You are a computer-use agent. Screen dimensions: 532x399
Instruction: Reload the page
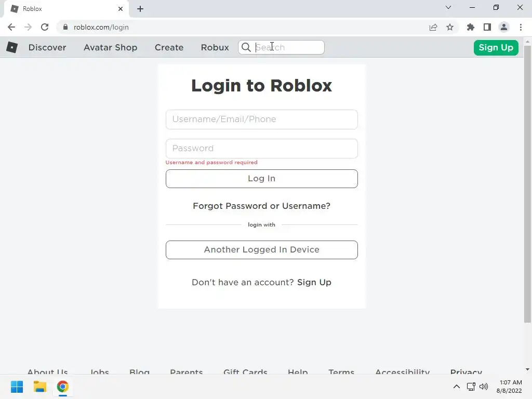point(45,27)
